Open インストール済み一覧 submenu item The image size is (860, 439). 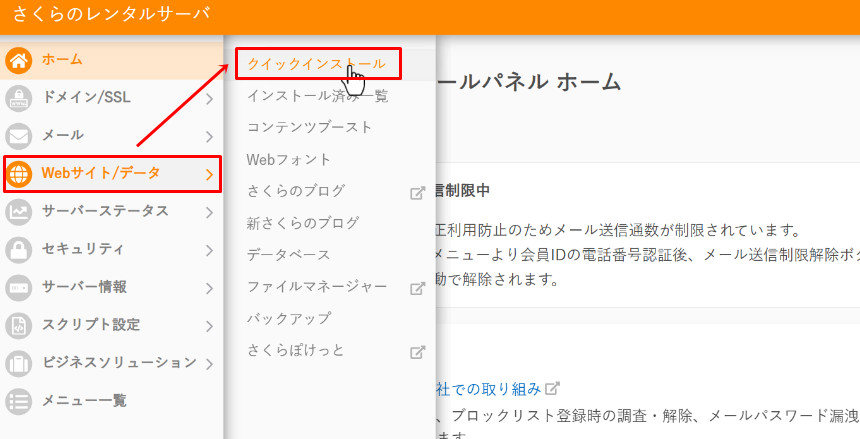pyautogui.click(x=317, y=96)
